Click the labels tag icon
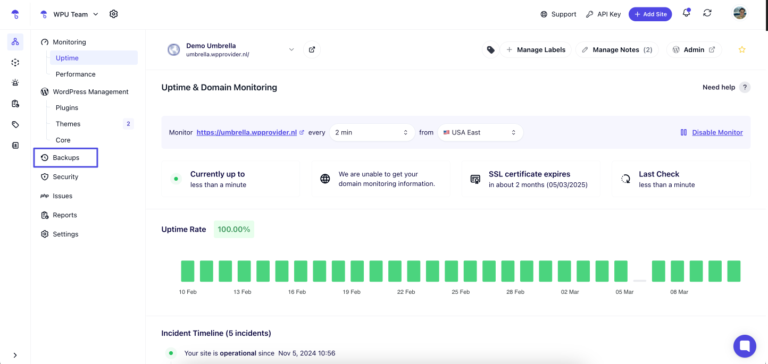The width and height of the screenshot is (768, 364). point(490,49)
